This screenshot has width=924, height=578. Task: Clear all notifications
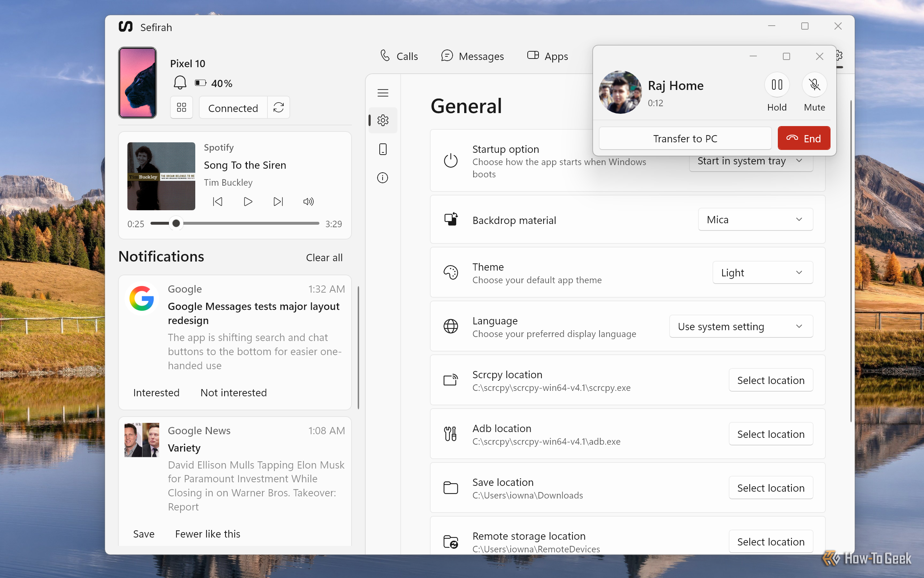click(324, 258)
